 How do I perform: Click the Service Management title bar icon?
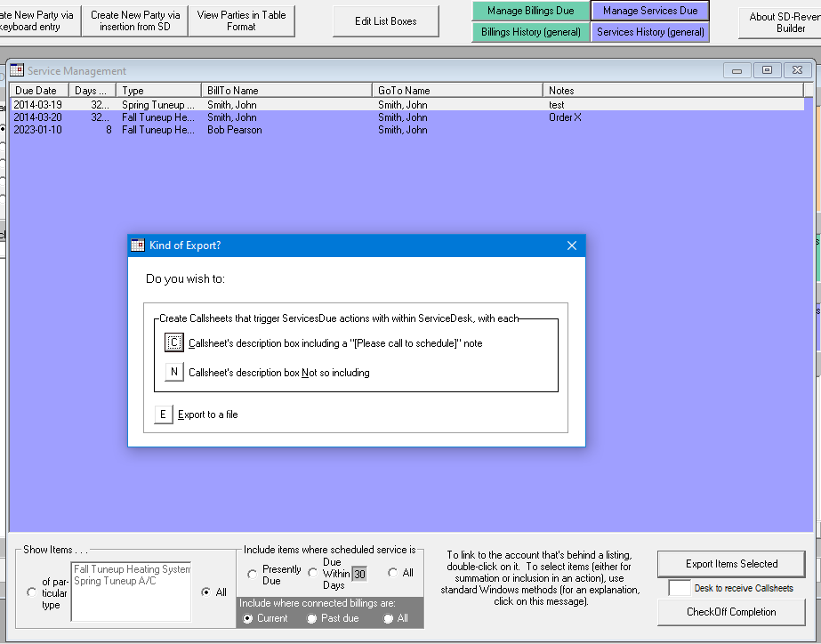pyautogui.click(x=16, y=69)
